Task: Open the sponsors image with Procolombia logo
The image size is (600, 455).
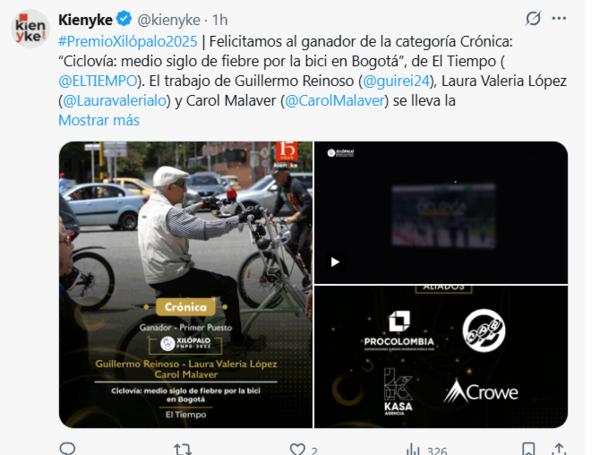Action: (441, 357)
